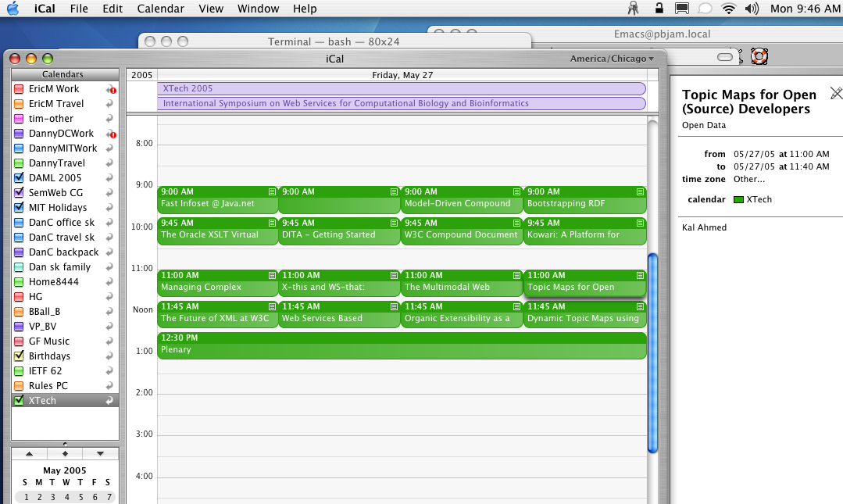This screenshot has height=504, width=843.
Task: Click the to time 11:40 AM field
Action: tap(809, 166)
